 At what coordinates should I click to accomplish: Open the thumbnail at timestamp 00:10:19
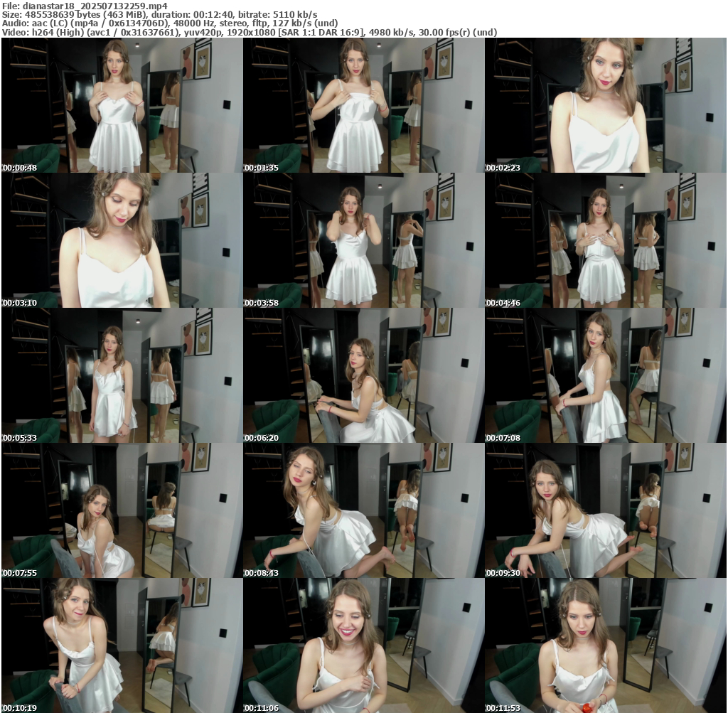tap(122, 645)
